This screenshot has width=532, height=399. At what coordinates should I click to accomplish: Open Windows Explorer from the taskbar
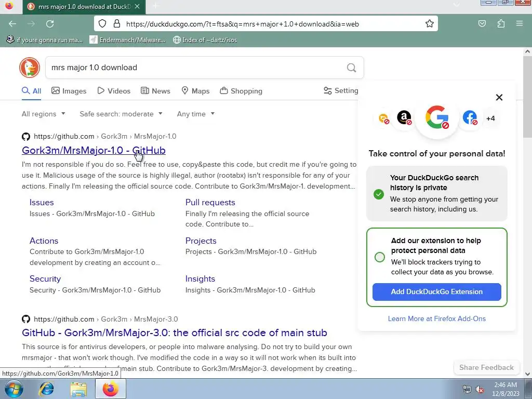(78, 389)
